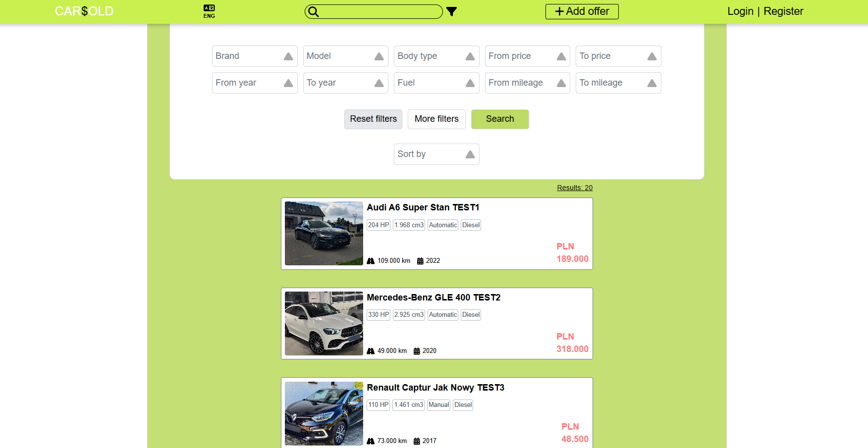Click the PLN 48.500 price
The height and width of the screenshot is (448, 868).
pos(575,433)
